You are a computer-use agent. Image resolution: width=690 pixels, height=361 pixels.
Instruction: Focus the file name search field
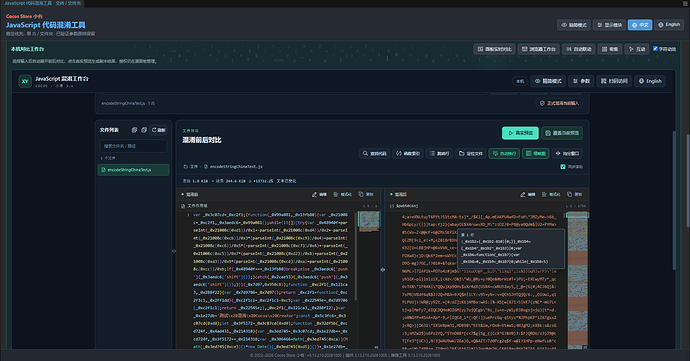tap(133, 146)
